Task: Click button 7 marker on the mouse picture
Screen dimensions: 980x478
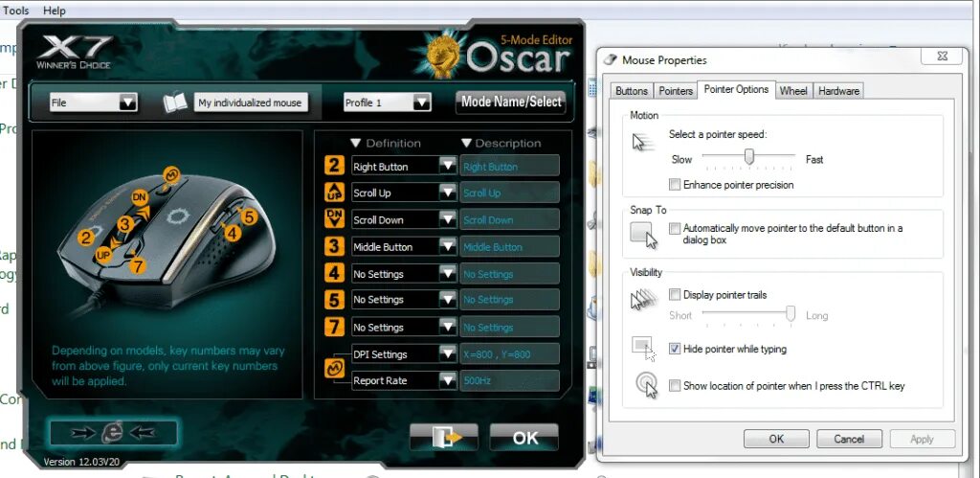Action: (138, 266)
